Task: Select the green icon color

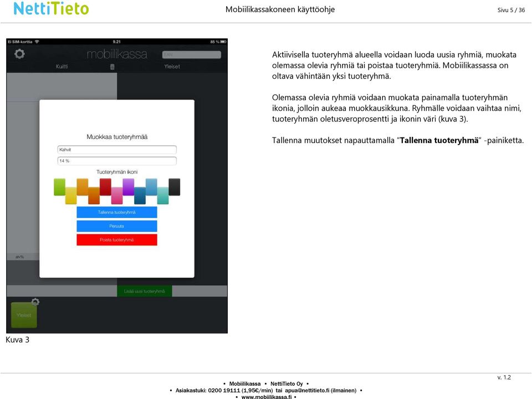Action: (x=60, y=187)
